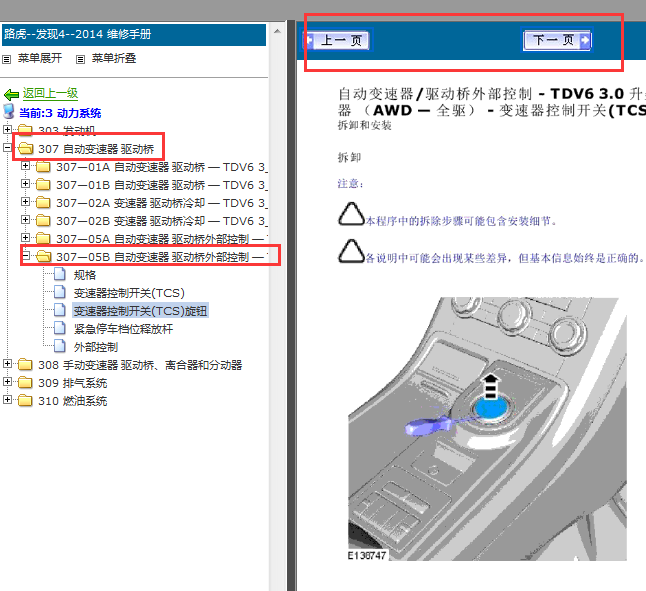Click the 308 folder icon

pyautogui.click(x=26, y=364)
